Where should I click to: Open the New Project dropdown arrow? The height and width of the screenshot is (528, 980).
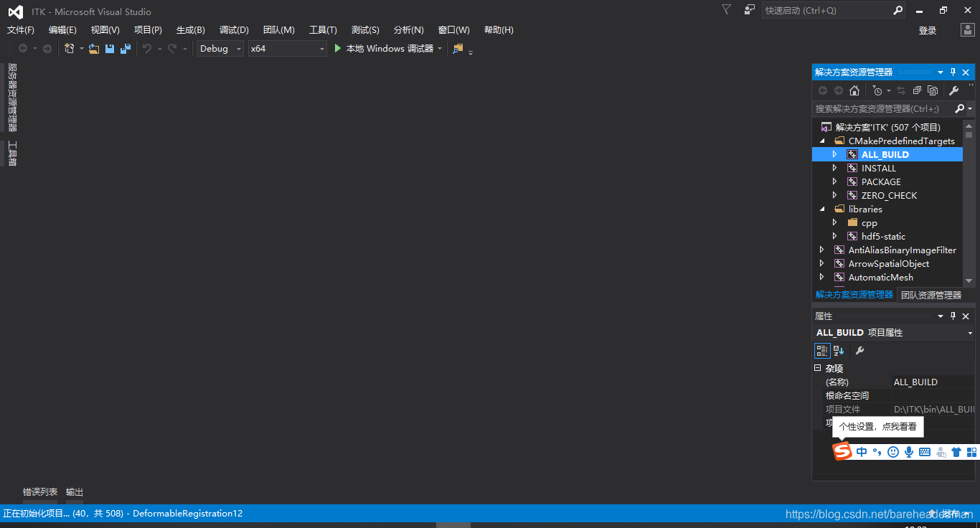click(81, 49)
